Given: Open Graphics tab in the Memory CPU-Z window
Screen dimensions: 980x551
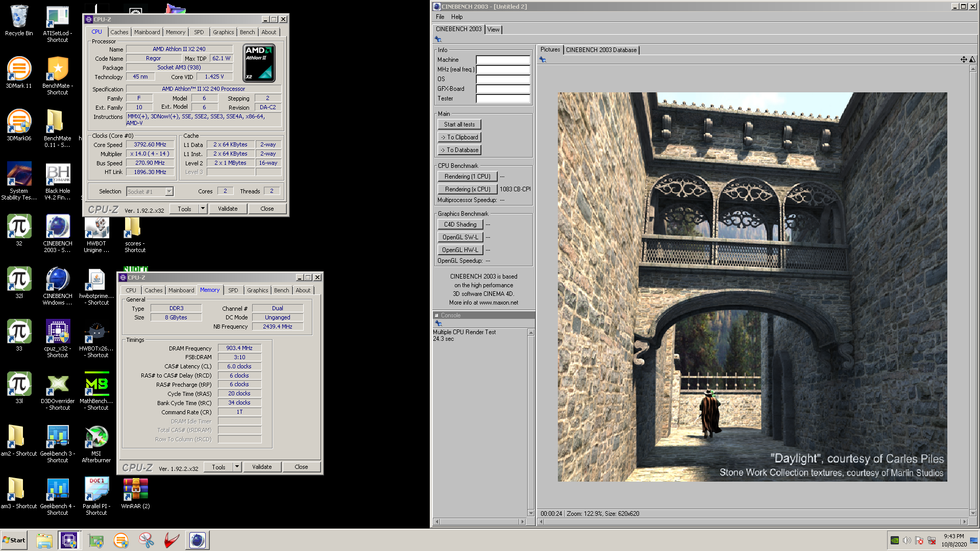Looking at the screenshot, I should click(x=258, y=290).
